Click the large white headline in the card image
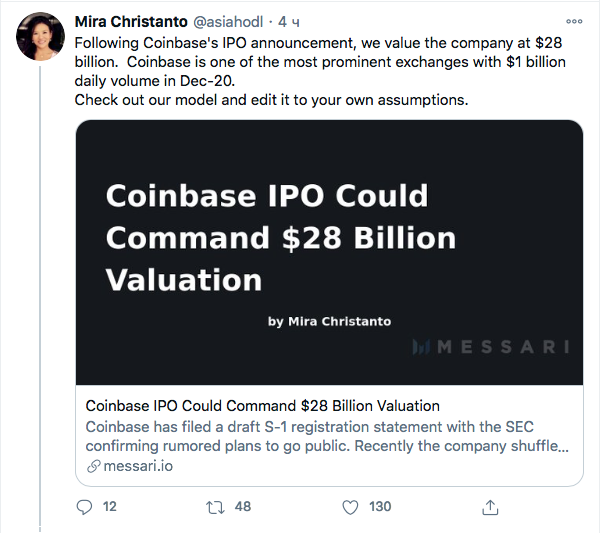The image size is (602, 533). [x=280, y=237]
